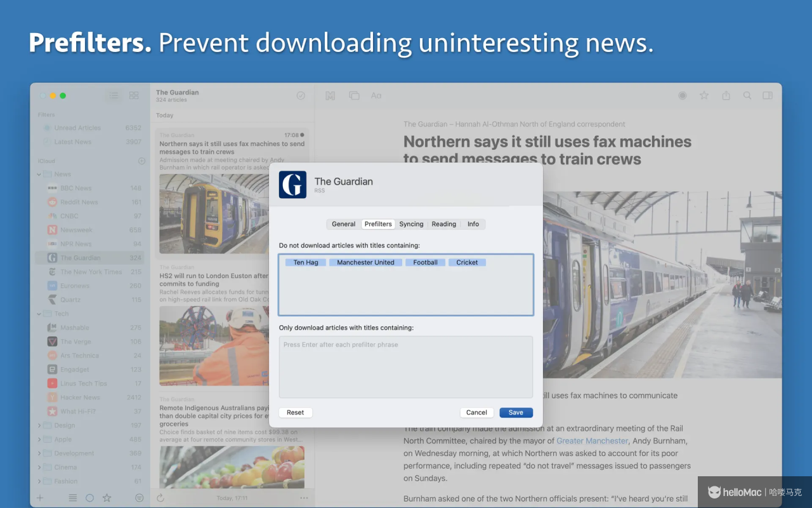Open text size Aa settings

[376, 95]
